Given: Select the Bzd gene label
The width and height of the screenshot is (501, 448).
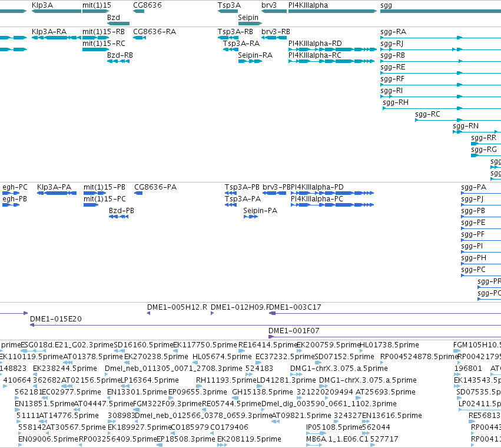Looking at the screenshot, I should pos(114,18).
